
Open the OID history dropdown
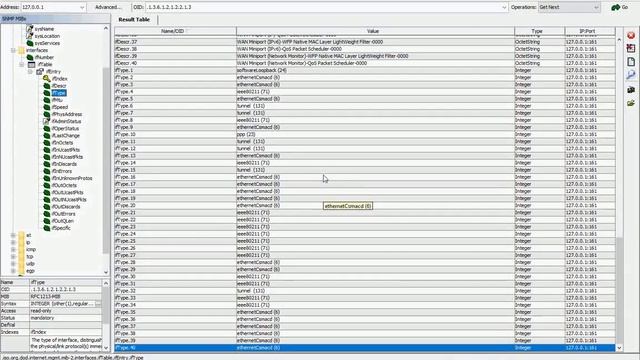(x=504, y=7)
